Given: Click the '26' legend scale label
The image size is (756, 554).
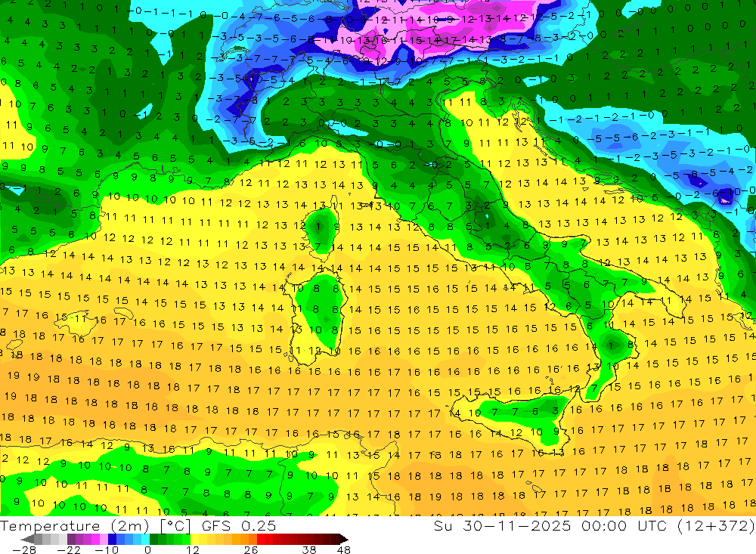Looking at the screenshot, I should point(251,549).
